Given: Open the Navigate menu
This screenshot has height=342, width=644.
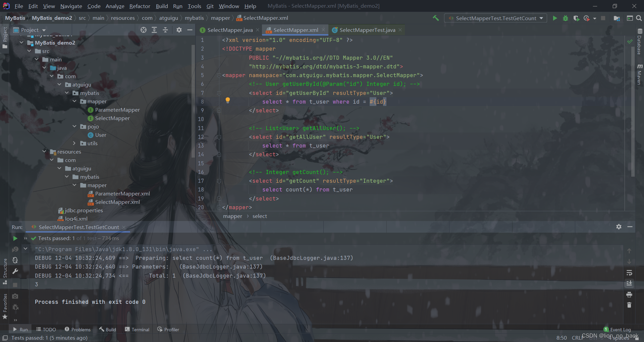Looking at the screenshot, I should point(71,6).
